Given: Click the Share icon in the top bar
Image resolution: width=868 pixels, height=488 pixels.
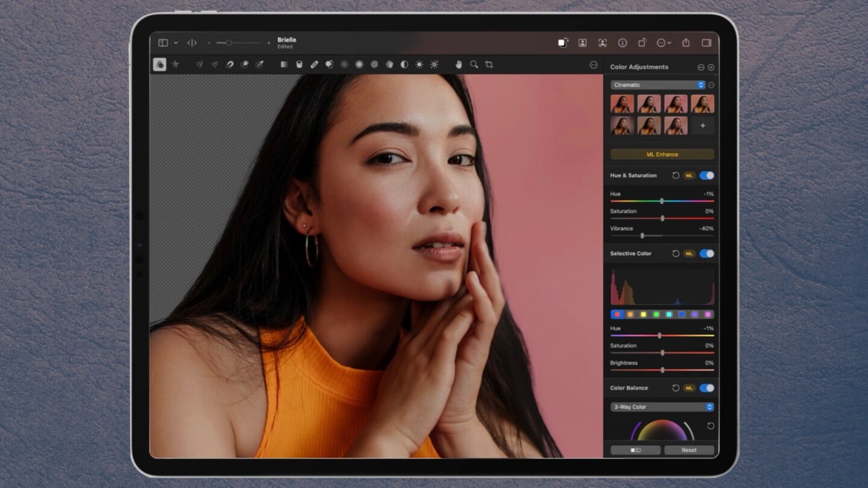Looking at the screenshot, I should (686, 43).
